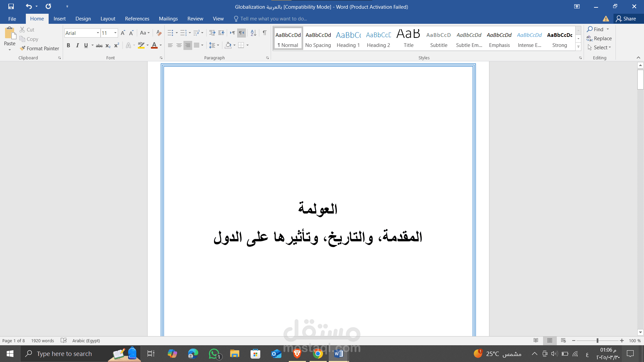Viewport: 644px width, 362px height.
Task: Enable right-to-left text direction
Action: (241, 33)
